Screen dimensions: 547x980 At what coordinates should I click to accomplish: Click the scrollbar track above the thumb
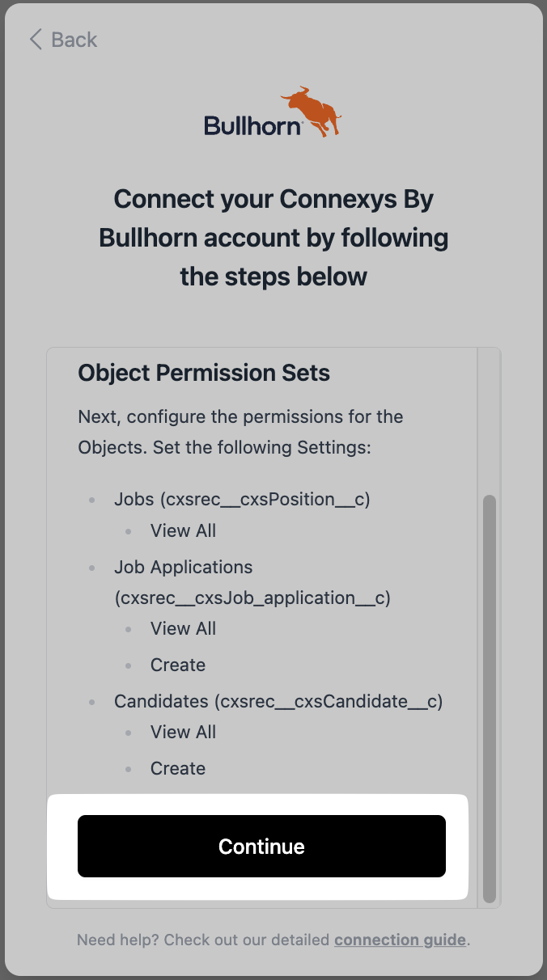point(489,420)
